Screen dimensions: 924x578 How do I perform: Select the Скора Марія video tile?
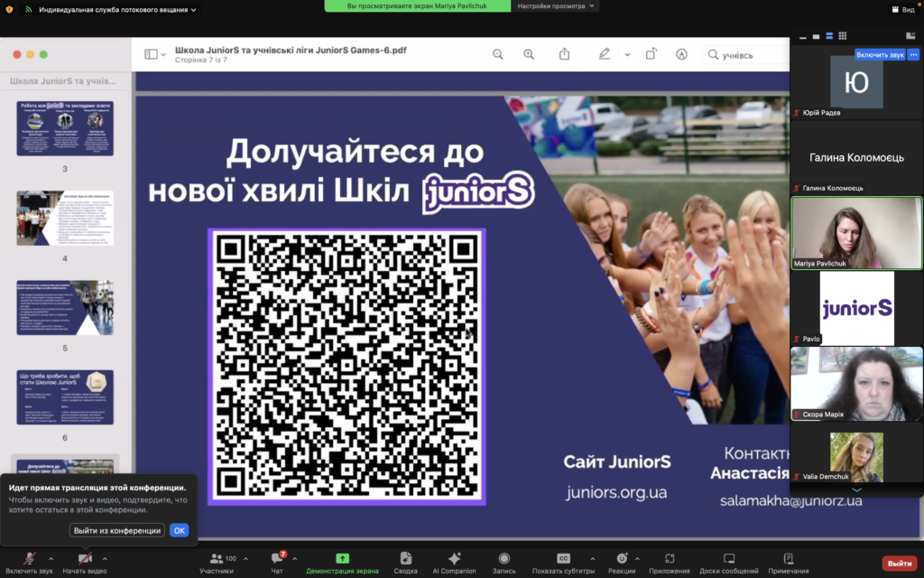857,383
